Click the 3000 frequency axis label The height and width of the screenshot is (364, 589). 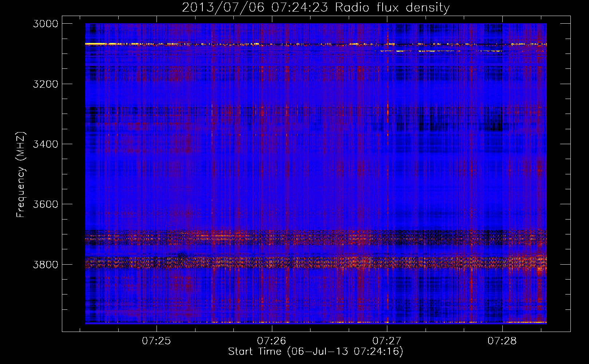(46, 24)
